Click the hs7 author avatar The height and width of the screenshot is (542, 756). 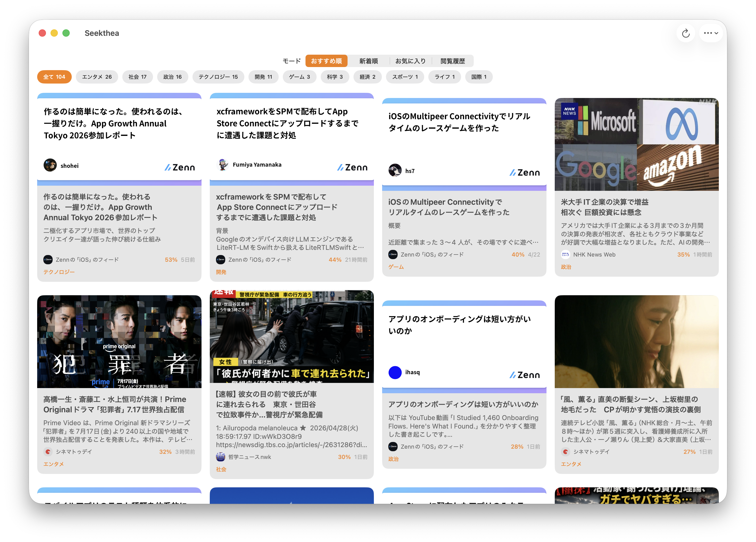click(395, 170)
